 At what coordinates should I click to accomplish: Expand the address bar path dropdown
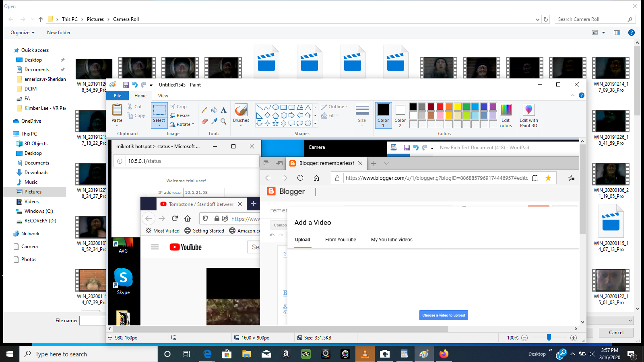tap(538, 19)
